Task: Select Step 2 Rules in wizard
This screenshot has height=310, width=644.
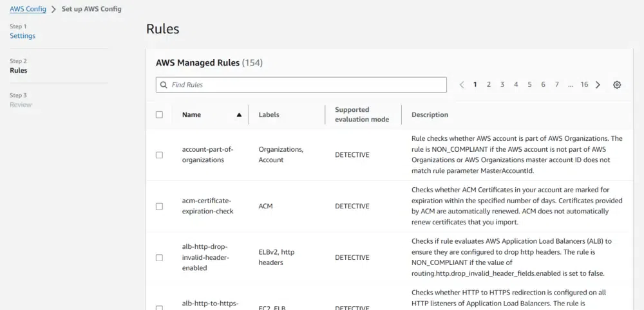Action: pos(19,70)
